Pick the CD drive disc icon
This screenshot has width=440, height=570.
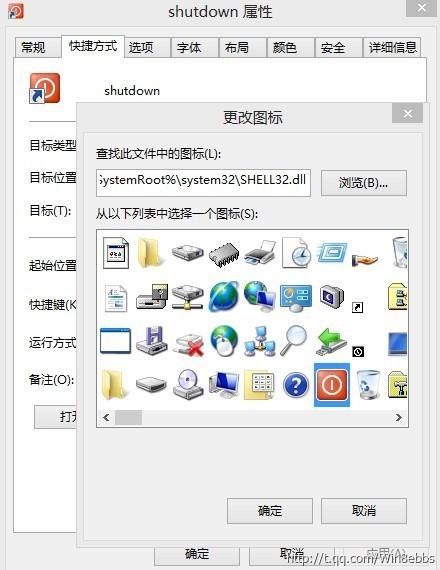(188, 384)
